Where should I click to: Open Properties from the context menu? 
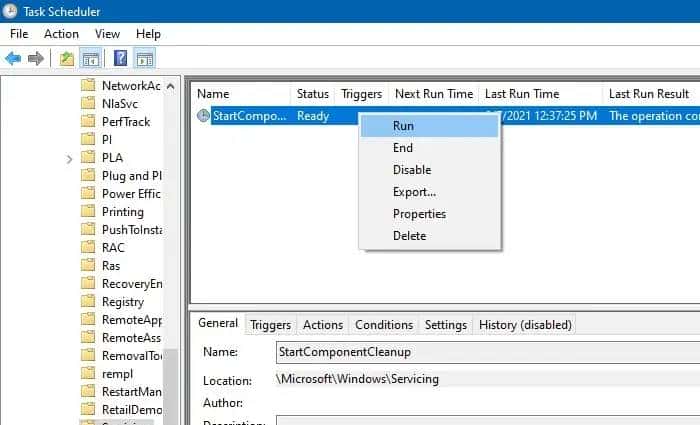419,214
